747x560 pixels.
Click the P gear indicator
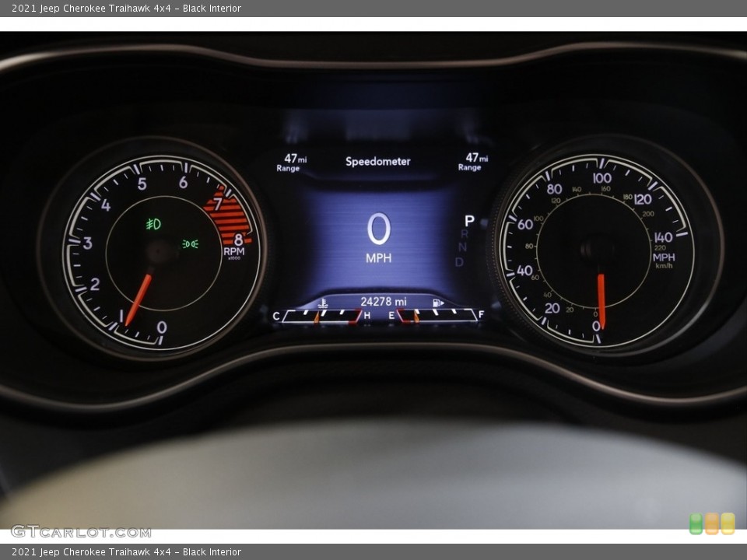469,221
